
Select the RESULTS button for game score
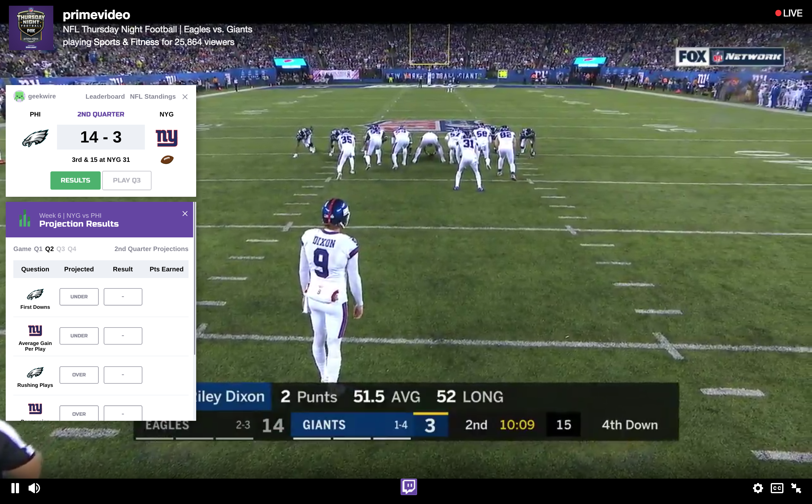tap(75, 180)
